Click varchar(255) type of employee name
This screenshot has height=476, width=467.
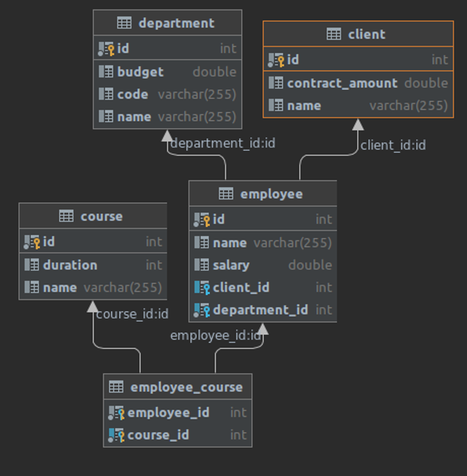tap(293, 243)
